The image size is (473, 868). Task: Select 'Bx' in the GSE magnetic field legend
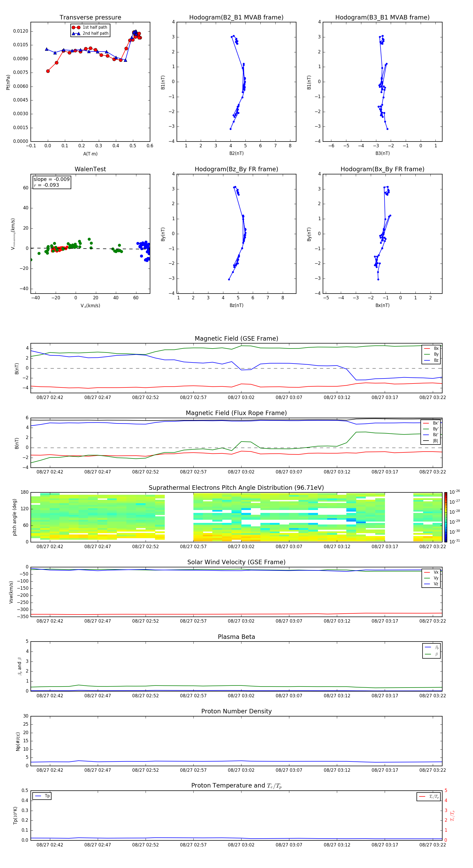(x=431, y=349)
